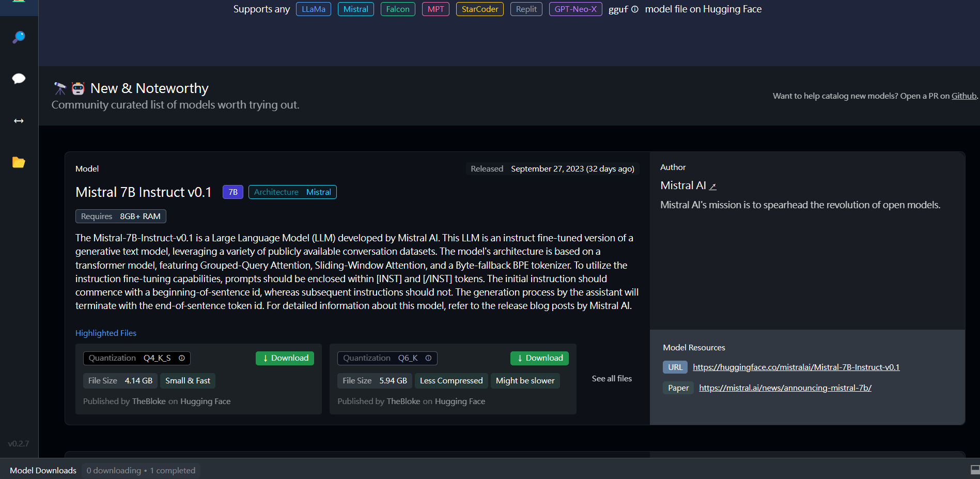This screenshot has width=980, height=479.
Task: Select the LLaMa architecture tag
Action: [x=314, y=9]
